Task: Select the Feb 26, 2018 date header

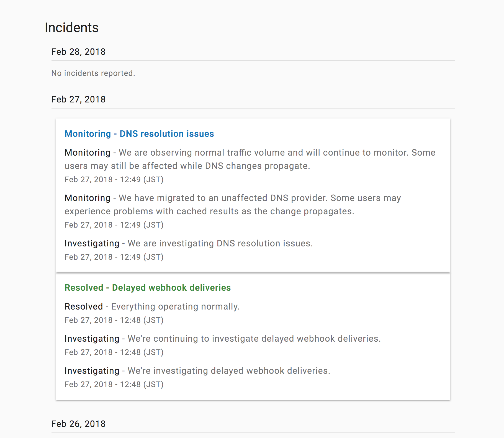Action: point(78,424)
